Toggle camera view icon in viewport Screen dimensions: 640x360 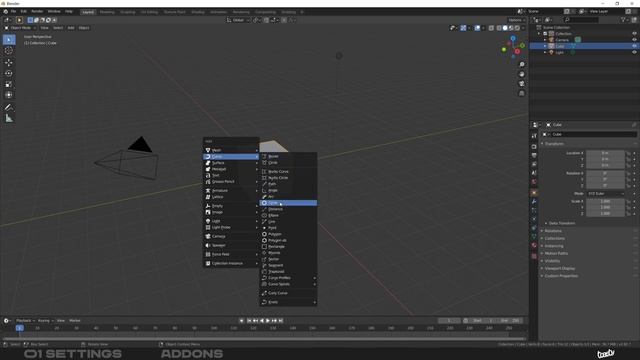pos(522,84)
